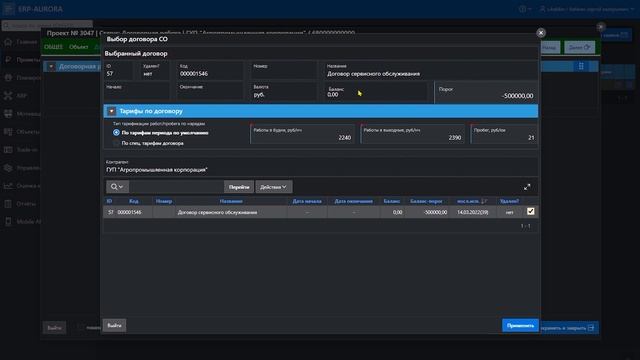Open the 'Действия' actions dropdown

(273, 187)
